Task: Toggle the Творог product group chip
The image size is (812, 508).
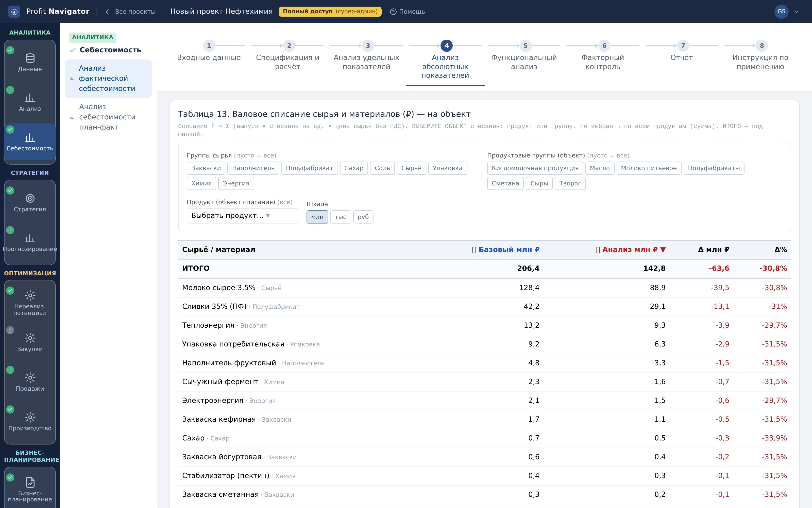Action: pyautogui.click(x=570, y=183)
